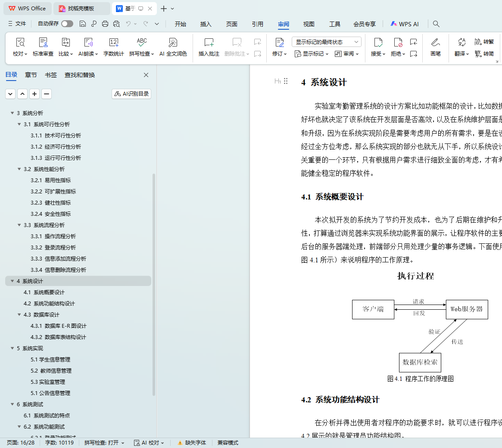Click the search magnifier icon in menu bar
The image size is (502, 448).
pos(436,24)
